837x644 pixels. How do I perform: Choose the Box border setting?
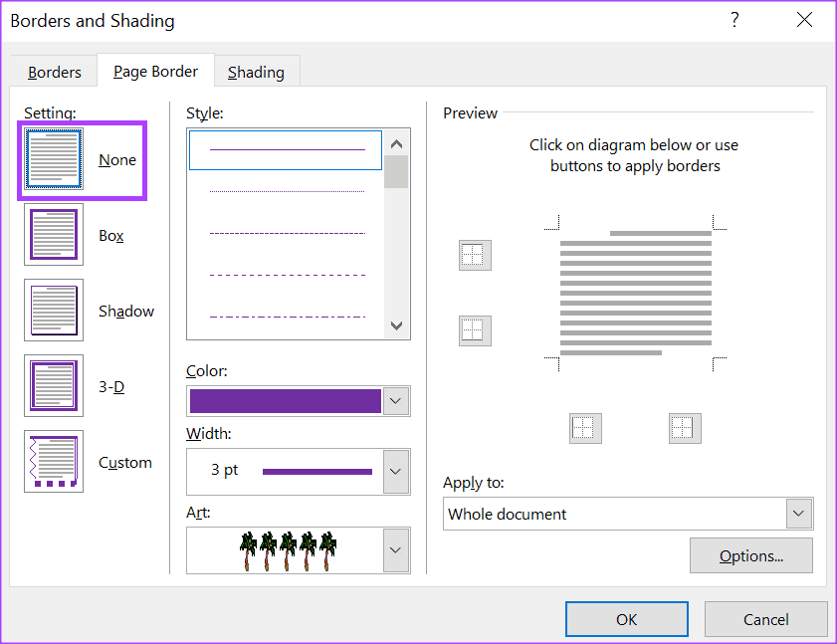(54, 235)
